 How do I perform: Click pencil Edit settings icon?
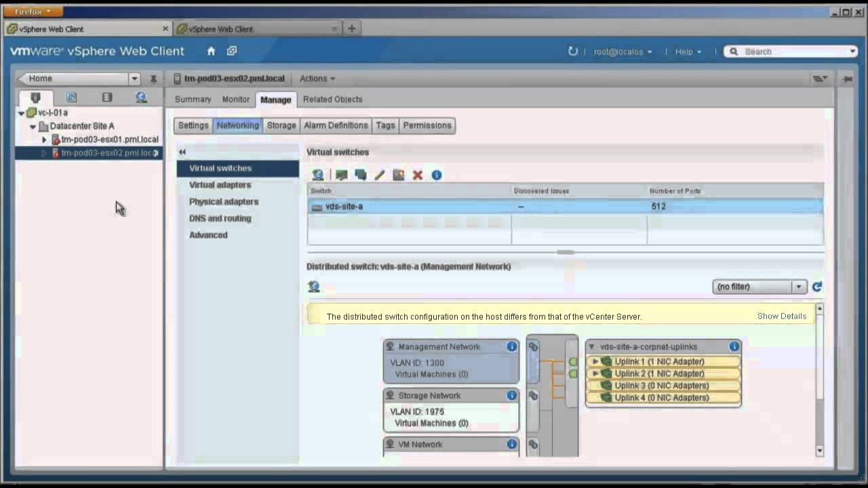click(x=379, y=175)
